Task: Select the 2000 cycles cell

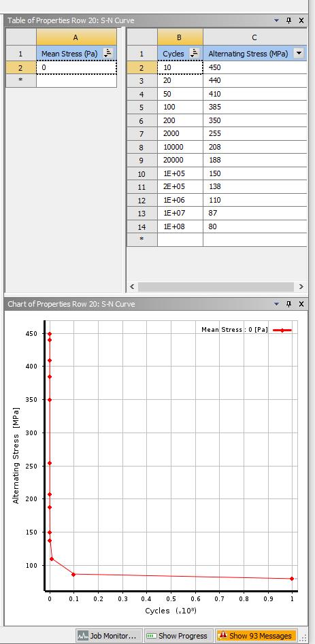Action: (180, 133)
